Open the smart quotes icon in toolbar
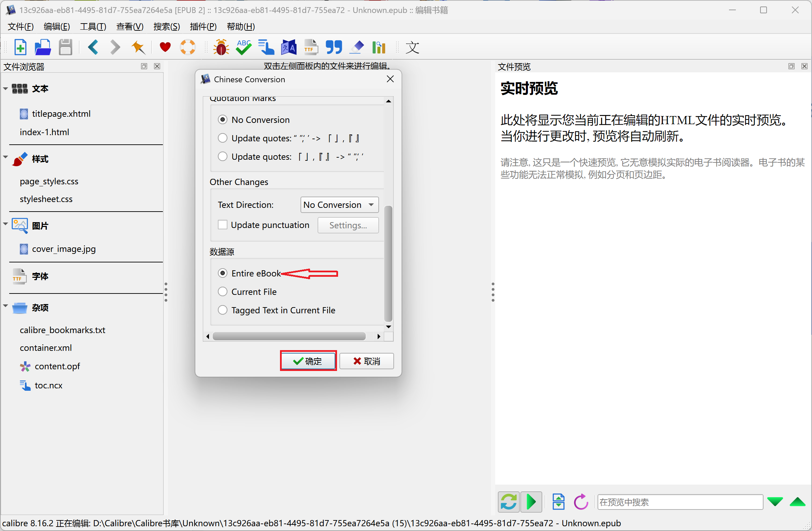This screenshot has width=812, height=531. (334, 47)
